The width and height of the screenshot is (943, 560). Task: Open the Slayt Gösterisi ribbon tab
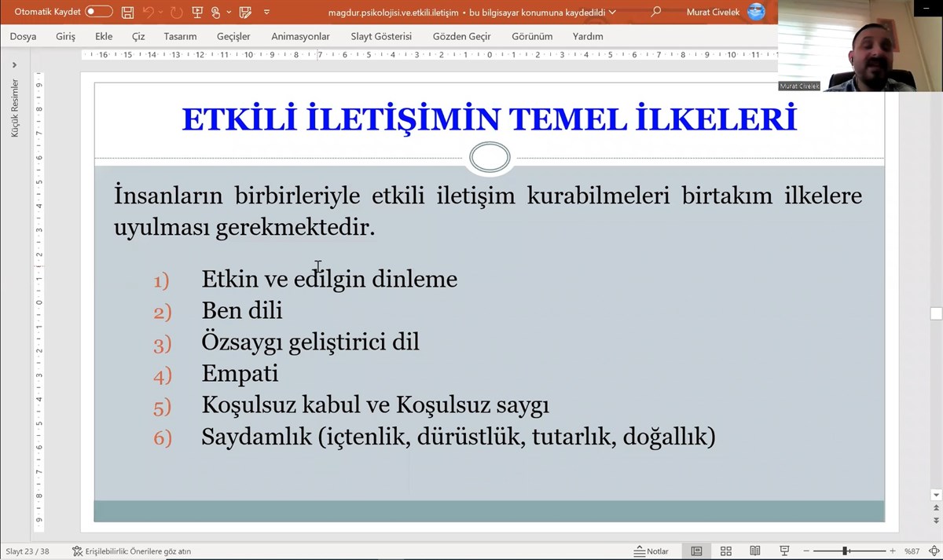381,36
